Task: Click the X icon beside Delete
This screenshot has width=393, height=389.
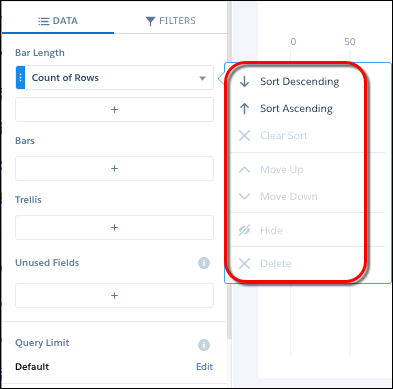Action: 244,263
